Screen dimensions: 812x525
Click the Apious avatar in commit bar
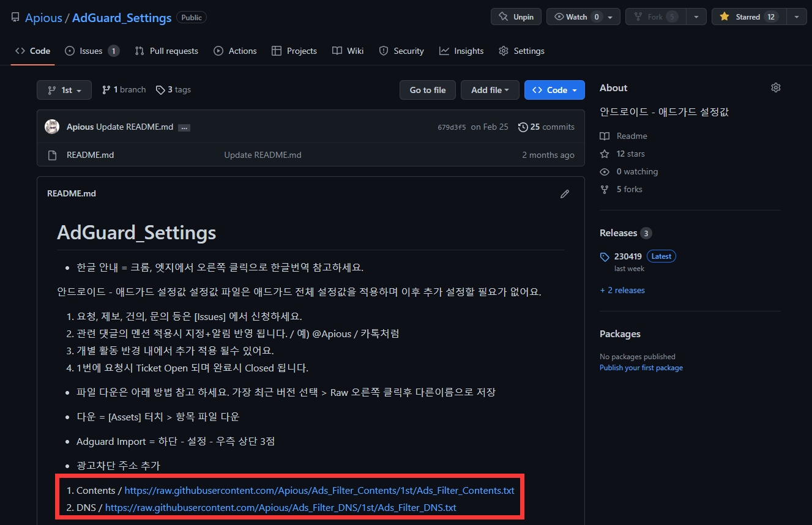(52, 127)
